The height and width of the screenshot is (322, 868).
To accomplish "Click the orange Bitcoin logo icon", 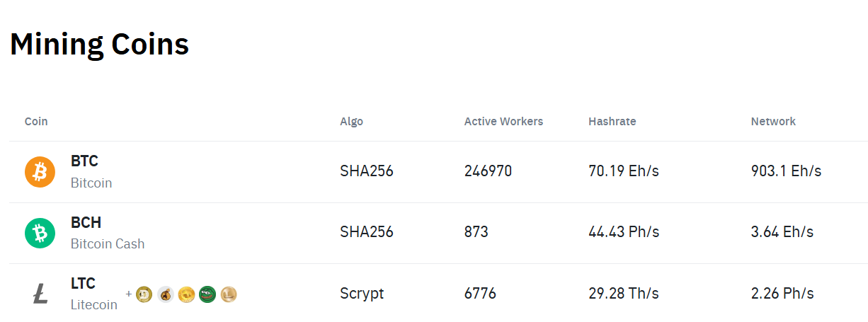I will pos(40,172).
